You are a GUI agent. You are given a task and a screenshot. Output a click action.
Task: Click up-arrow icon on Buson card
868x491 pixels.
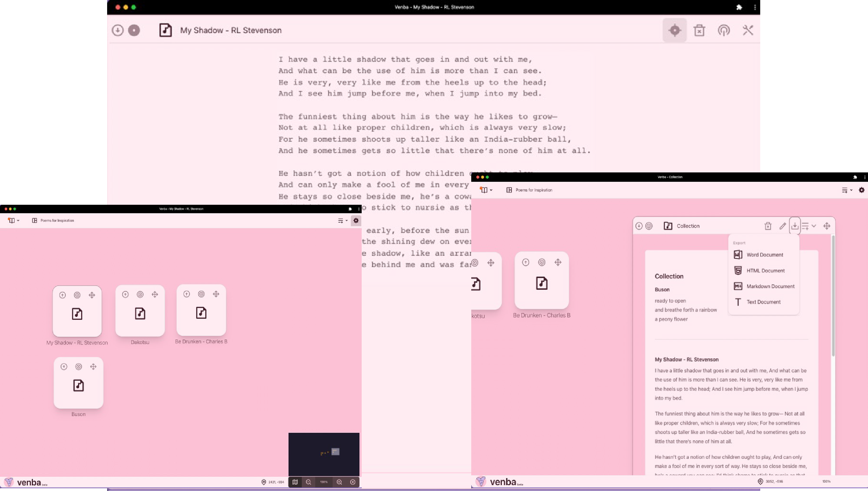(64, 366)
